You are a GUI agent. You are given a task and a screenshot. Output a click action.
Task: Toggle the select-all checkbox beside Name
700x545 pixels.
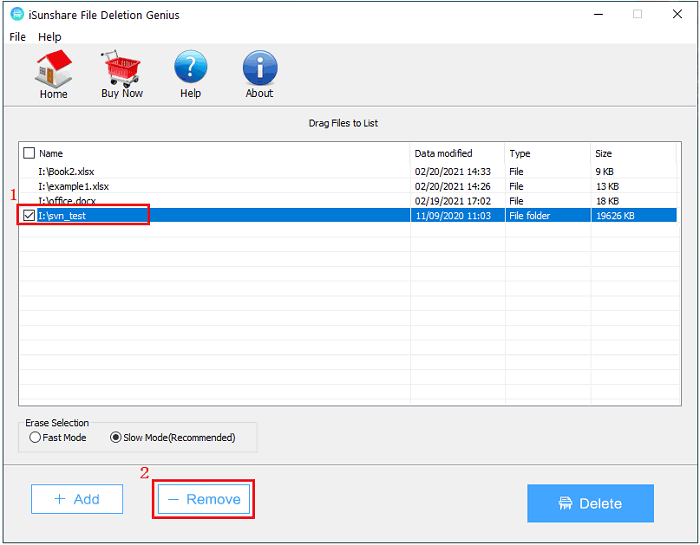point(29,153)
